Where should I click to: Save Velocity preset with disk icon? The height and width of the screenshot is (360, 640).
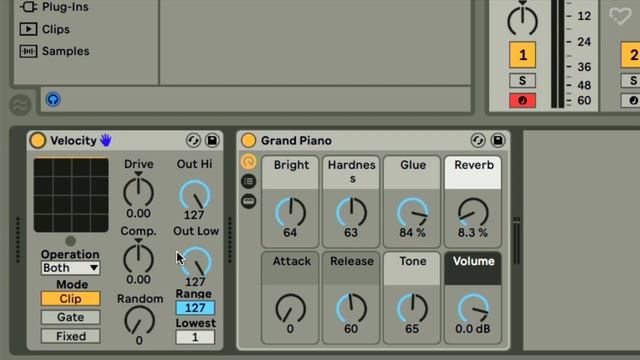[x=212, y=140]
